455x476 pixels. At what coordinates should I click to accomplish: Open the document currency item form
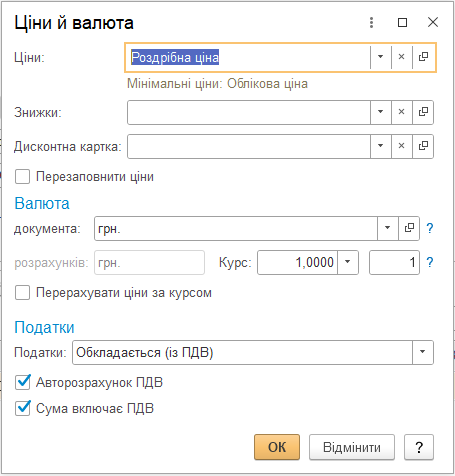[409, 228]
